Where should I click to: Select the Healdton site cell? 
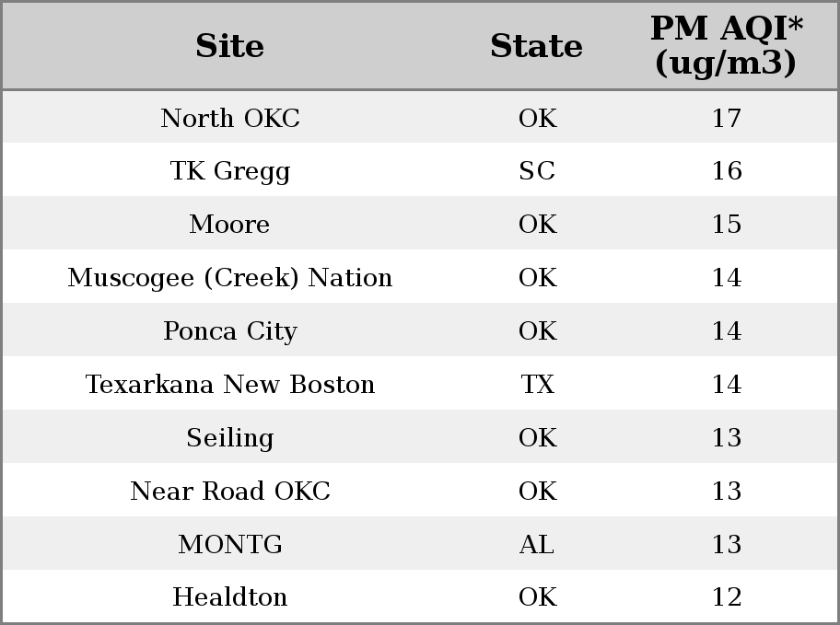pyautogui.click(x=230, y=596)
